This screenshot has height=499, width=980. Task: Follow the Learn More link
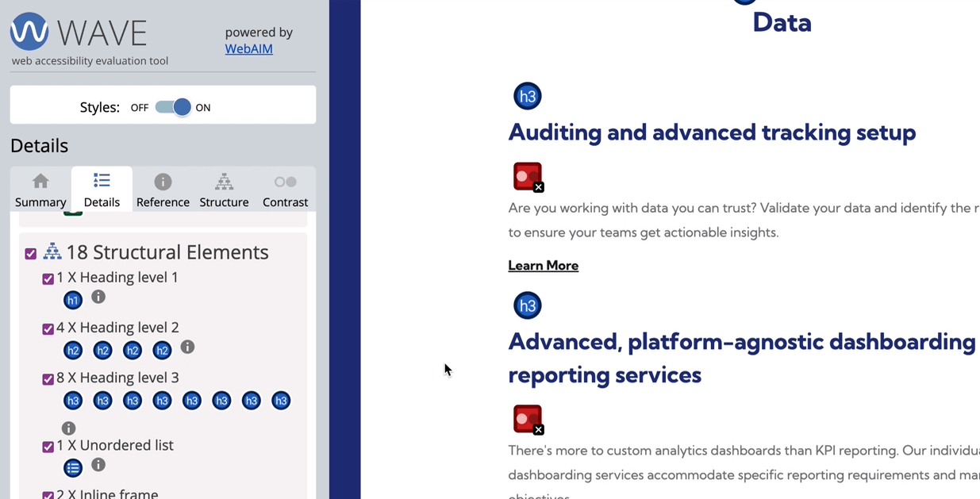(x=544, y=266)
